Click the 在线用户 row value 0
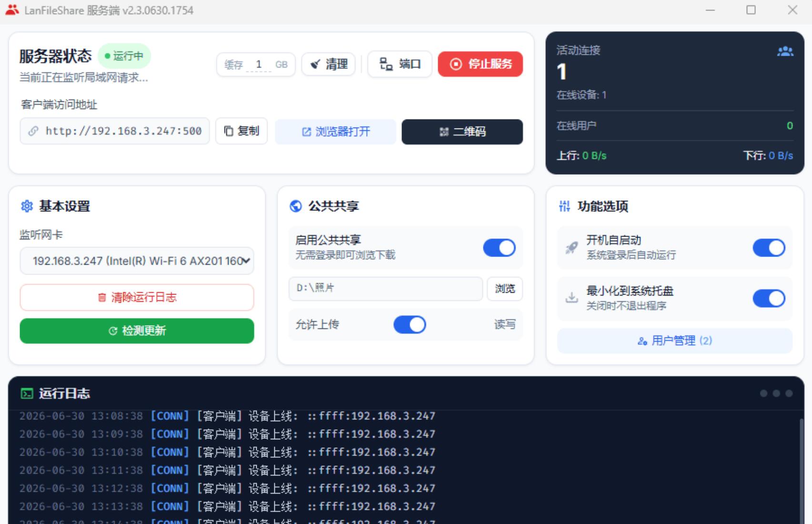 point(790,126)
